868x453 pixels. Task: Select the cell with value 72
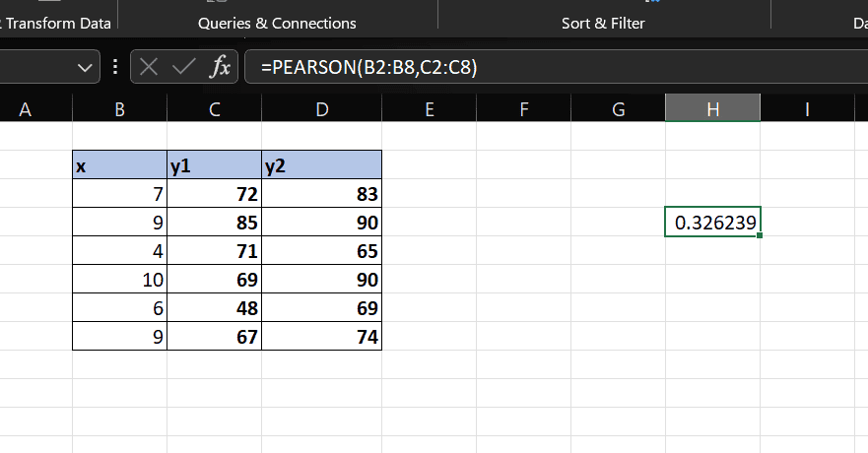pyautogui.click(x=214, y=194)
